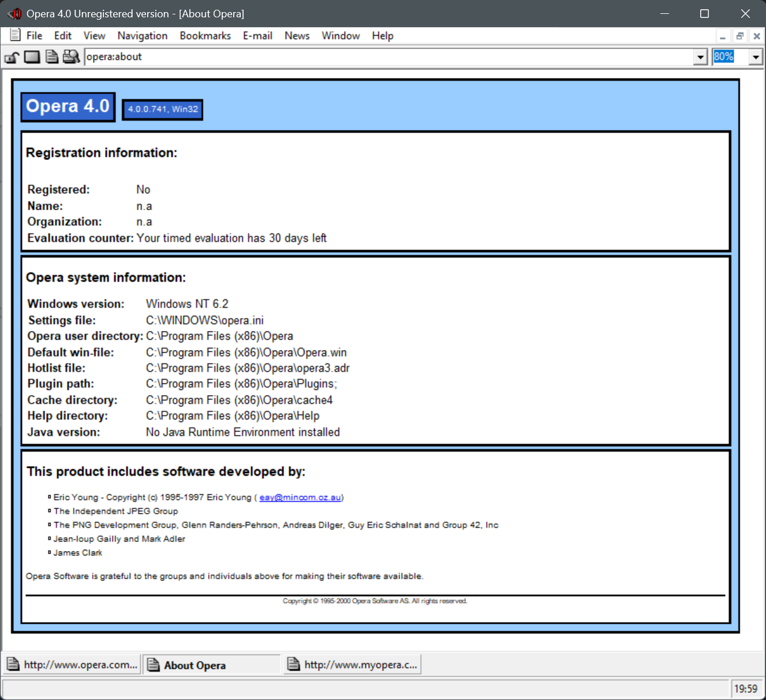This screenshot has height=700, width=766.
Task: Follow the eay@mincom.oz.au email link
Action: (300, 497)
